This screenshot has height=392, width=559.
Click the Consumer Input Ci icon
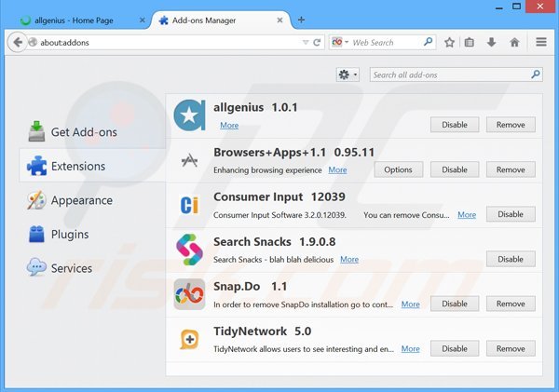(x=189, y=205)
